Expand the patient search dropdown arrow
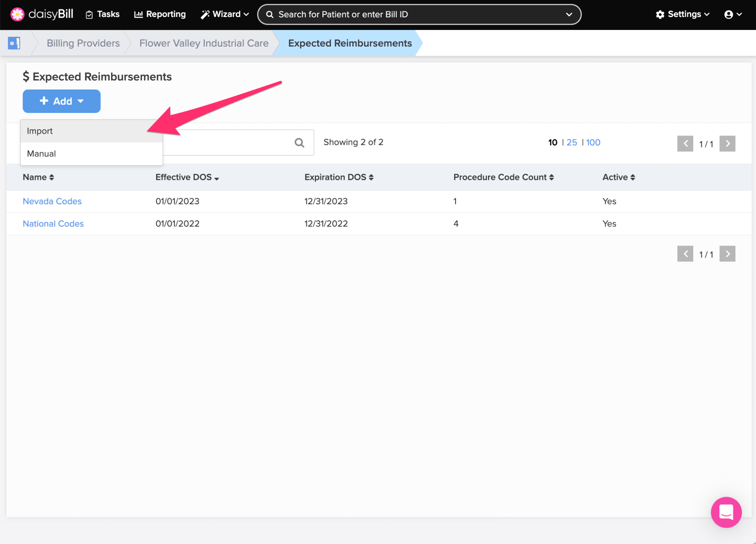Screen dimensions: 756x544 tap(569, 14)
